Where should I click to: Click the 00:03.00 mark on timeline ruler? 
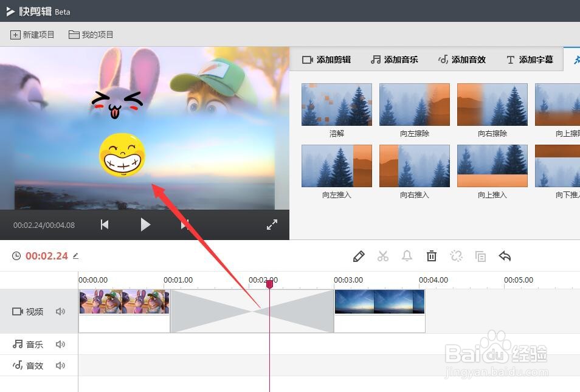348,280
